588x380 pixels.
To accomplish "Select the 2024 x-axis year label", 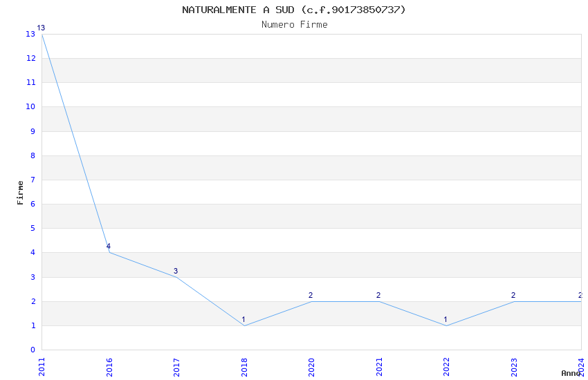I will coord(581,367).
